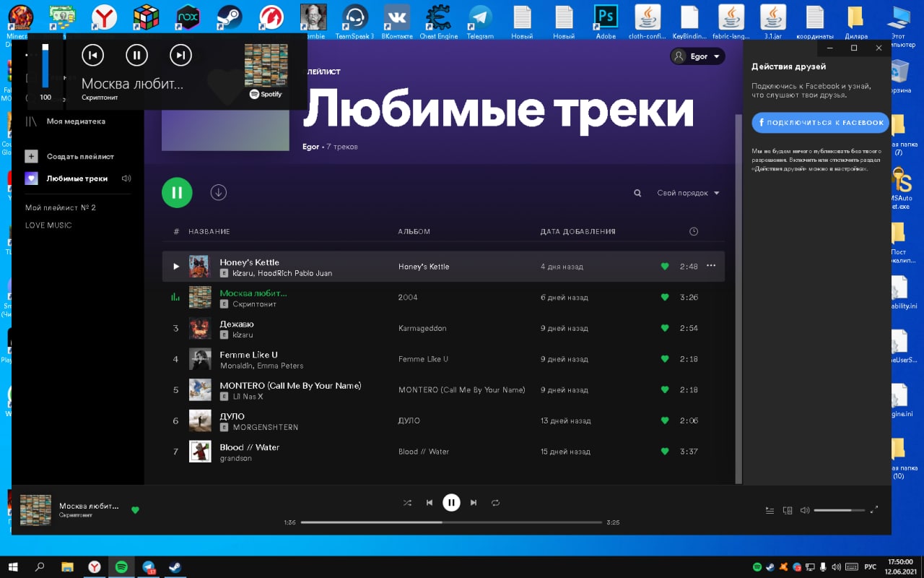The height and width of the screenshot is (578, 924).
Task: Open the MORGENSHTERN artist link
Action: pos(266,428)
